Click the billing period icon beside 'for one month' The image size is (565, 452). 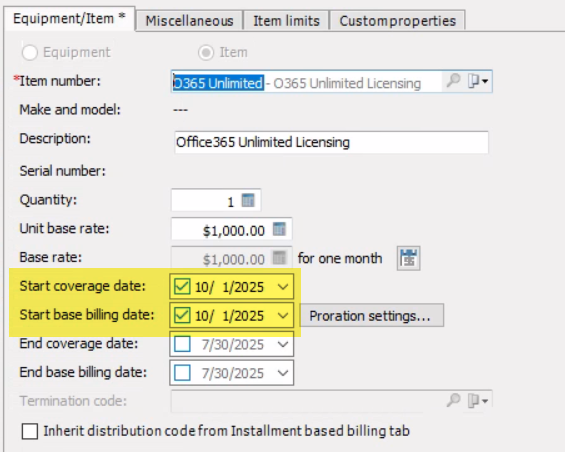tap(409, 258)
